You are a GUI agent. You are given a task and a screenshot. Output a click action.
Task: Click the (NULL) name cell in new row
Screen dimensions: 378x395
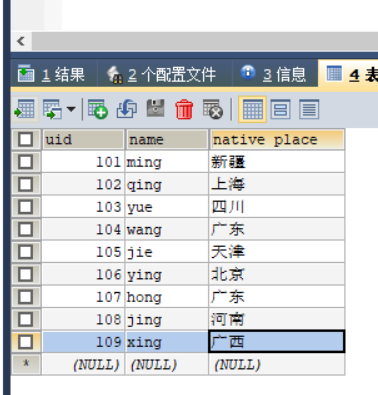(167, 364)
